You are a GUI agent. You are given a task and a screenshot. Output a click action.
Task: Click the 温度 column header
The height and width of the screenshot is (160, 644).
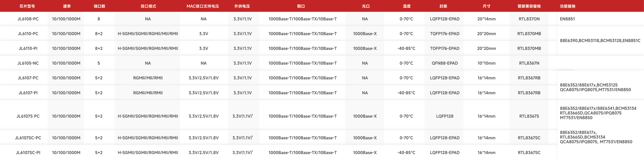pyautogui.click(x=407, y=6)
